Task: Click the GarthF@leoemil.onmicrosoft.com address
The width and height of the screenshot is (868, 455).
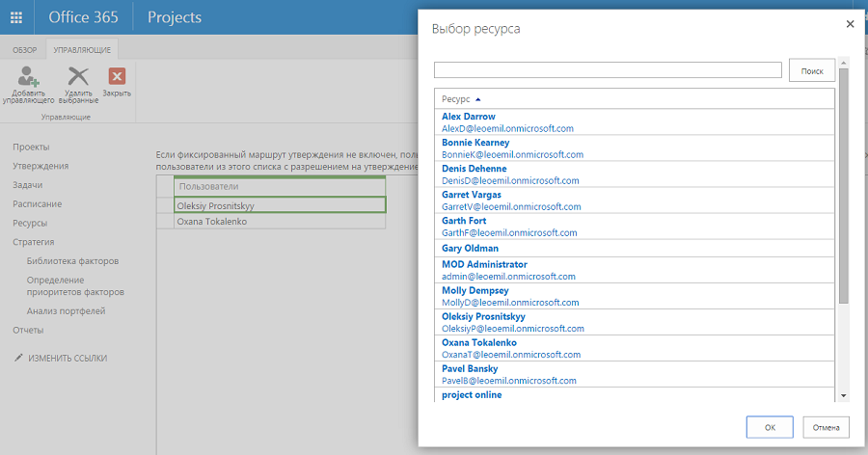Action: (x=509, y=232)
